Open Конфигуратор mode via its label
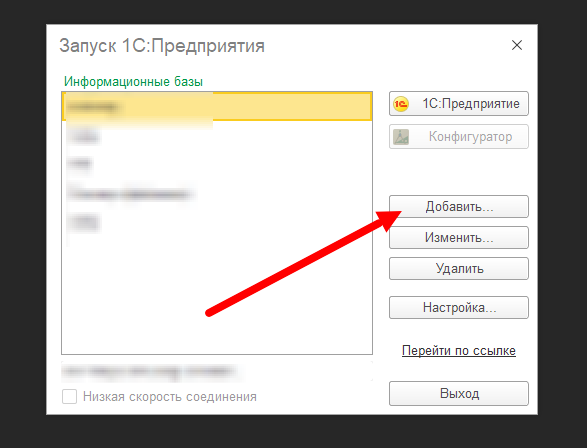 tap(470, 137)
